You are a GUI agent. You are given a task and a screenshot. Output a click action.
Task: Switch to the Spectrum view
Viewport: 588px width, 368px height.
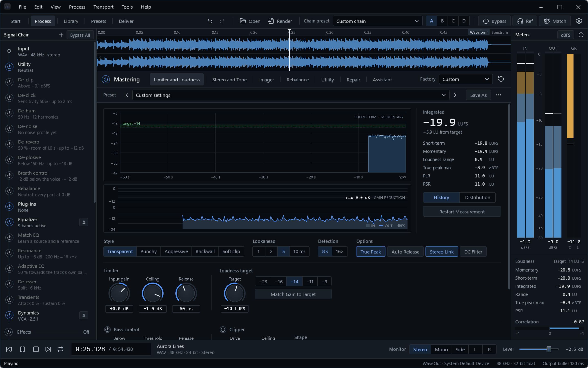tap(499, 32)
